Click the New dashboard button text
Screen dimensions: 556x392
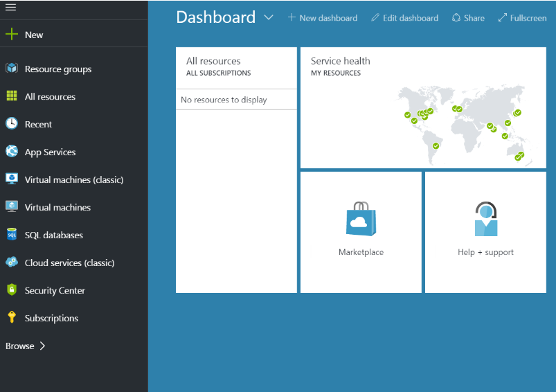coord(328,18)
